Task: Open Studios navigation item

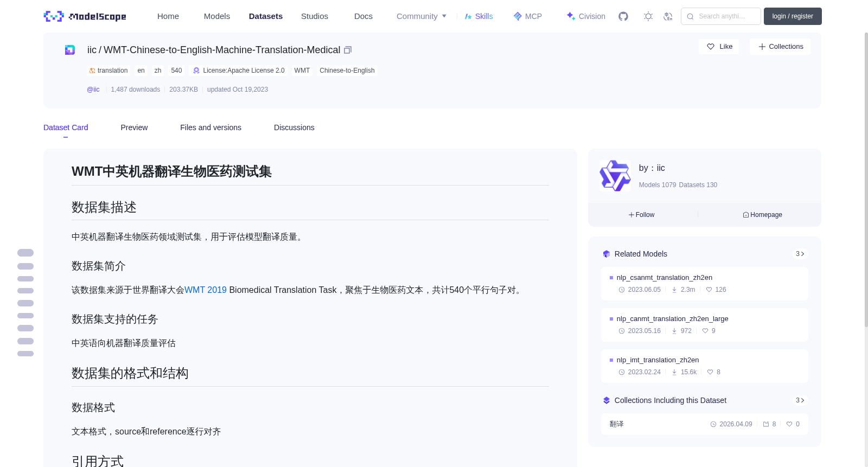Action: (x=315, y=16)
